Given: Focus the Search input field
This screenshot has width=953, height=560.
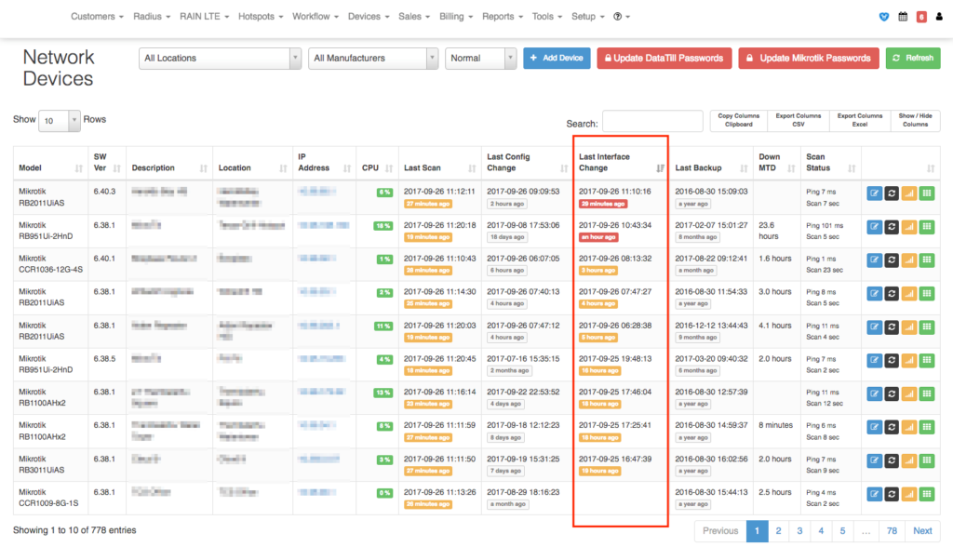Looking at the screenshot, I should [652, 121].
